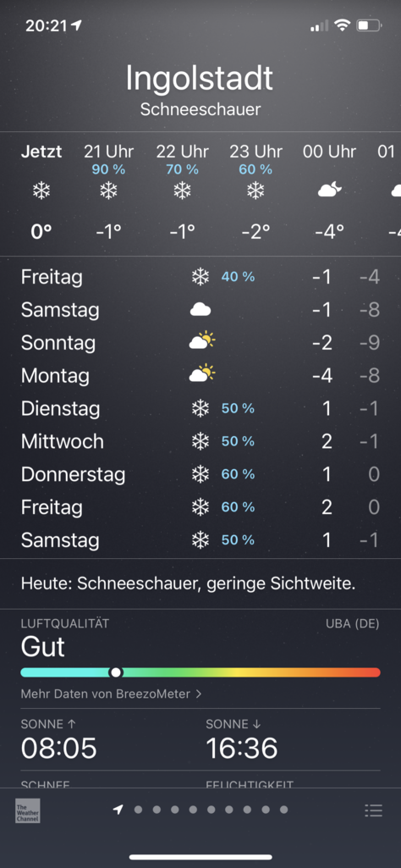
Task: Tap the snowflake icon under Jetzt
Action: pos(41,191)
